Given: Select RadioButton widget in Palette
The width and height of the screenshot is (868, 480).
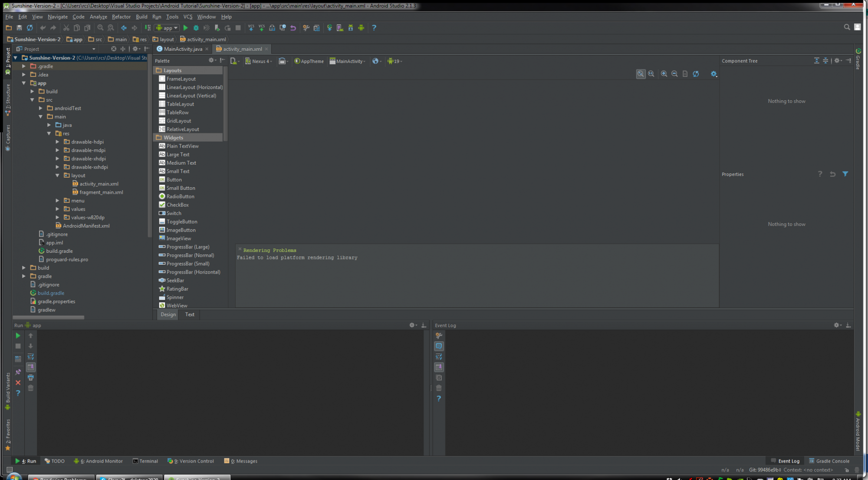Looking at the screenshot, I should coord(180,196).
